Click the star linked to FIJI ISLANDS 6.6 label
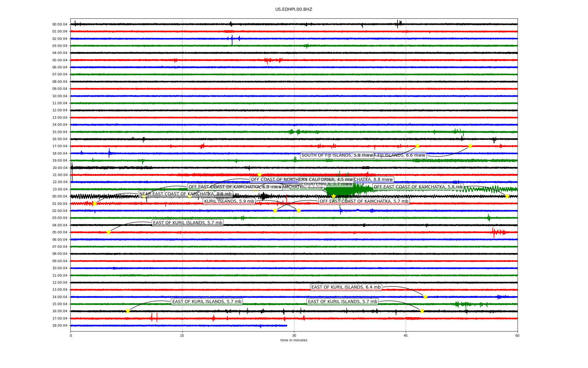Screen dimensions: 588x368 470,146
